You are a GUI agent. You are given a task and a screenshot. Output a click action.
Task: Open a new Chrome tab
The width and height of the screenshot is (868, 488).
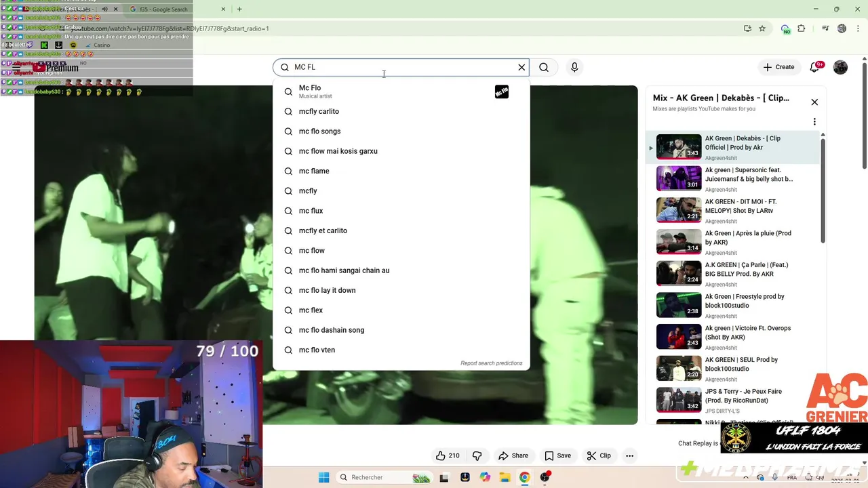[239, 9]
